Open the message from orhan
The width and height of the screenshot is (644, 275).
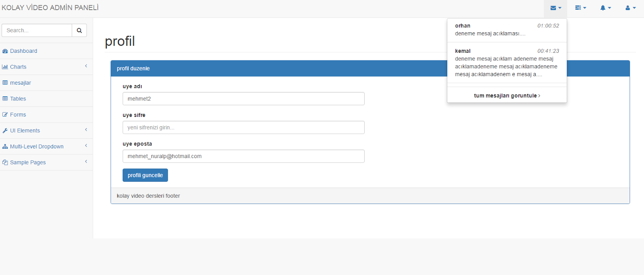point(507,30)
